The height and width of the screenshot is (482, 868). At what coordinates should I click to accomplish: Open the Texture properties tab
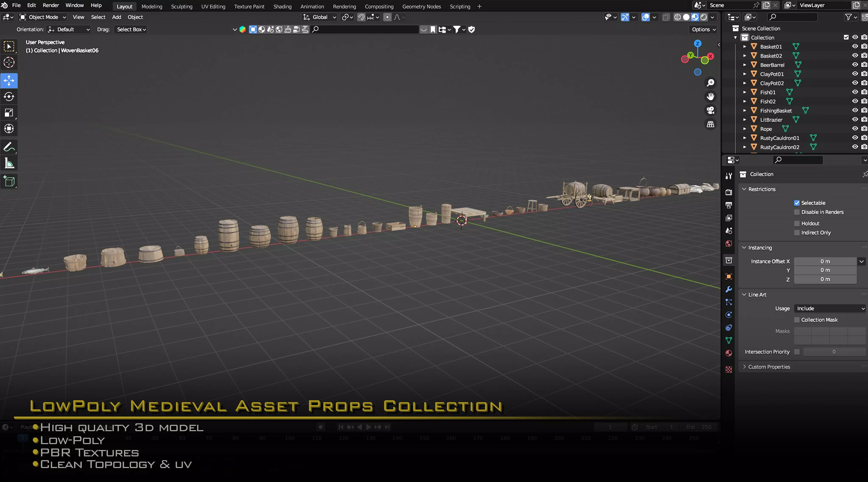(729, 370)
